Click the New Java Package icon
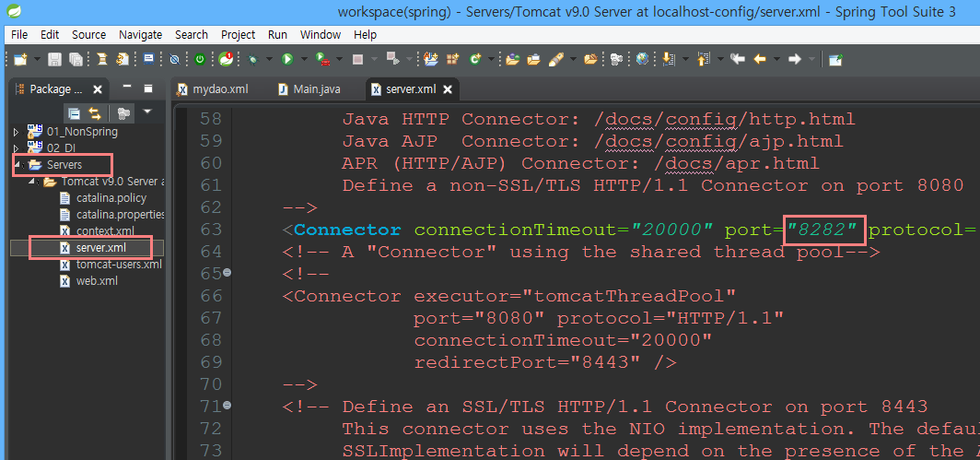980x460 pixels. point(452,59)
